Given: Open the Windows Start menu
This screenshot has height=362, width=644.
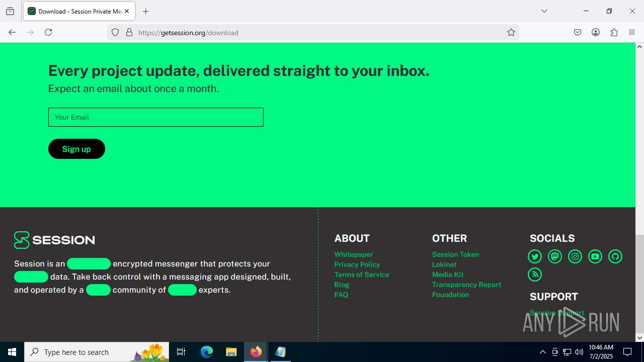Looking at the screenshot, I should click(x=12, y=352).
